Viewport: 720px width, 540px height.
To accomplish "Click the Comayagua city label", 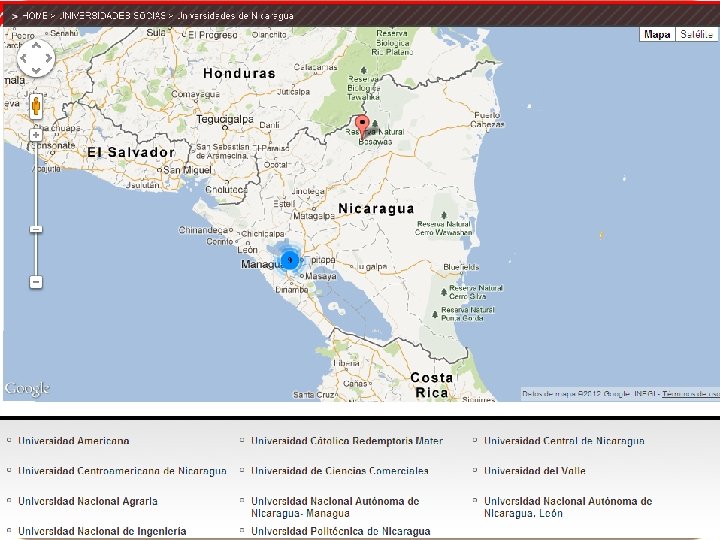I will click(x=195, y=94).
